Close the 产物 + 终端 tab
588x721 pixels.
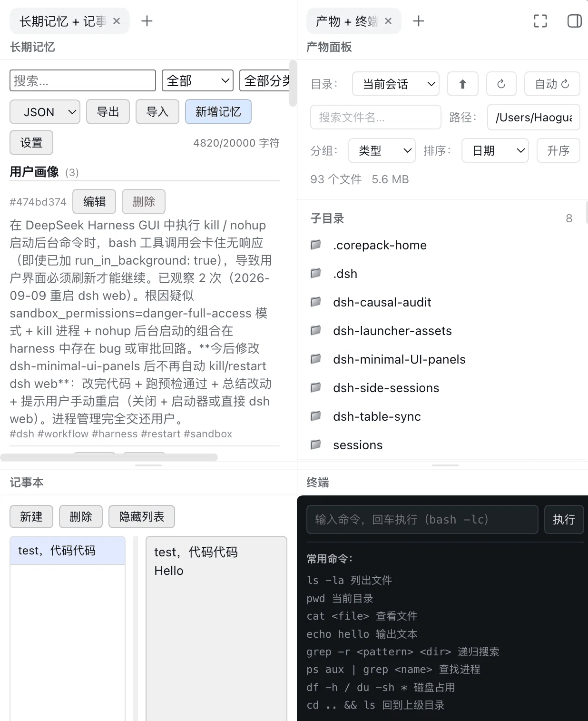coord(388,21)
